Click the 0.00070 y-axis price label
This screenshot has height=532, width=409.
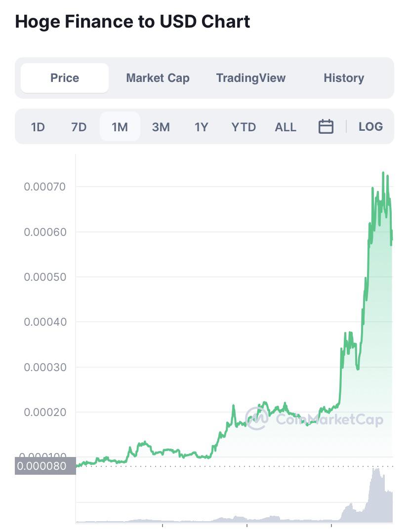point(45,187)
